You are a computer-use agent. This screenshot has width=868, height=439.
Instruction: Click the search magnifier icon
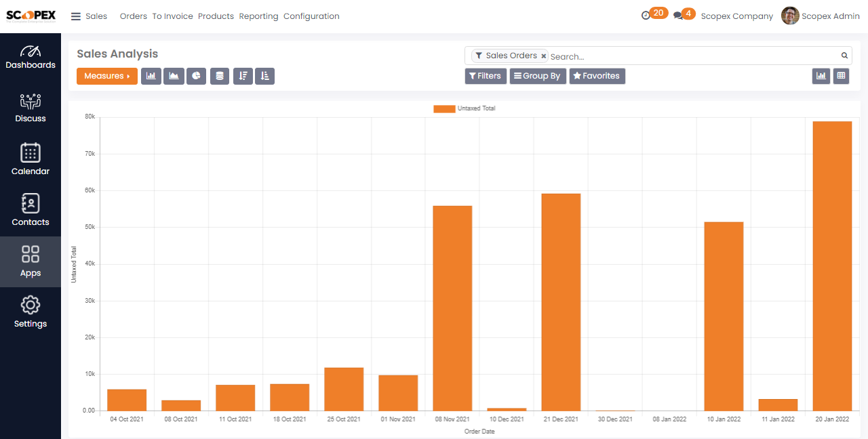click(844, 56)
